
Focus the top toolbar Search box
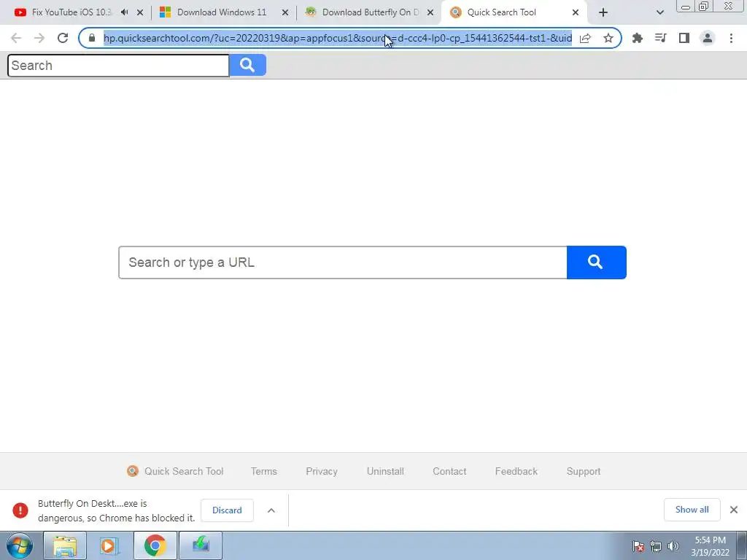pyautogui.click(x=118, y=65)
